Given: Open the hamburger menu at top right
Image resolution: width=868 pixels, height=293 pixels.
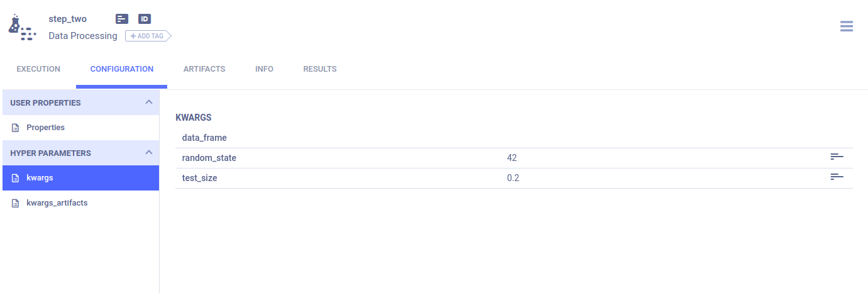Looking at the screenshot, I should pos(847,26).
